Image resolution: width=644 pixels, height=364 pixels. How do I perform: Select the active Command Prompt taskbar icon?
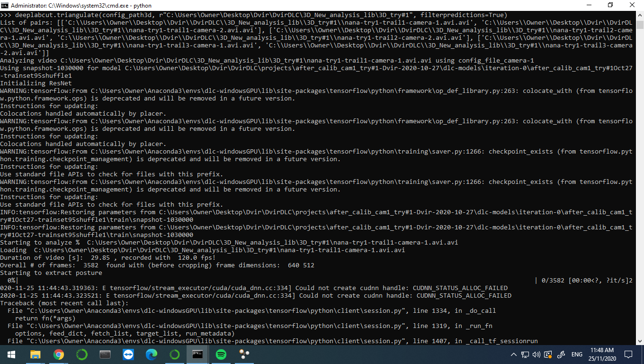click(x=197, y=354)
